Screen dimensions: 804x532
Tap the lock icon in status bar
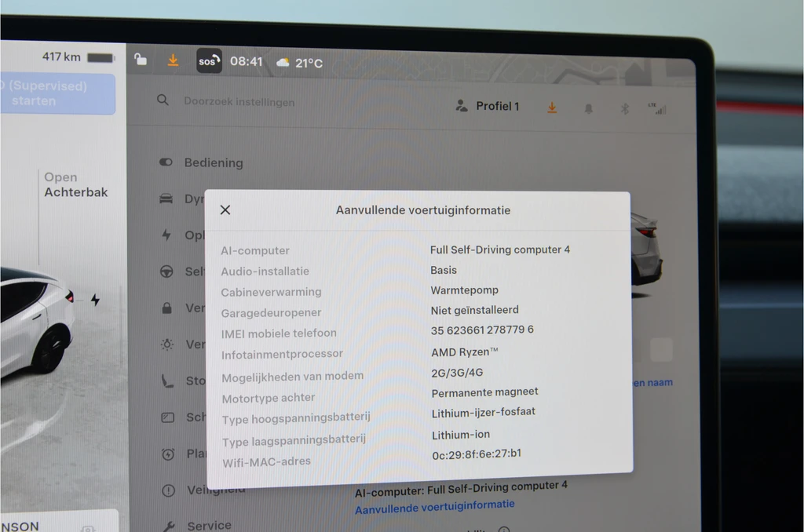pyautogui.click(x=141, y=60)
